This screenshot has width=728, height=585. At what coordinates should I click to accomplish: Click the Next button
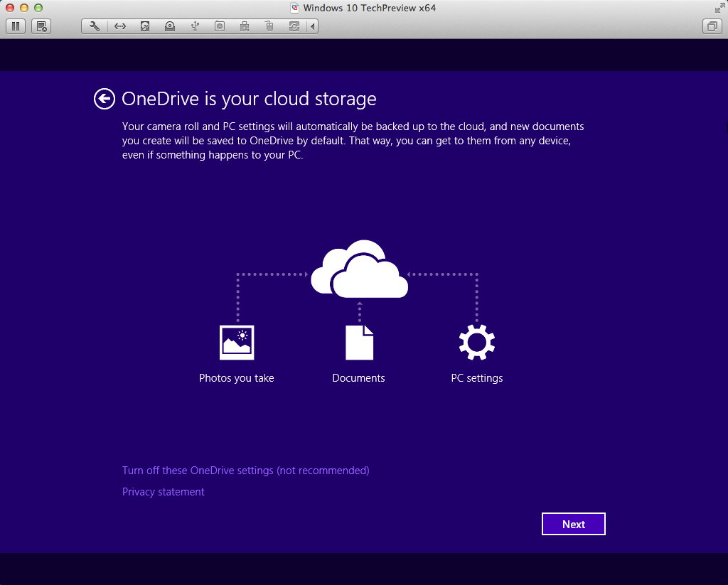574,524
